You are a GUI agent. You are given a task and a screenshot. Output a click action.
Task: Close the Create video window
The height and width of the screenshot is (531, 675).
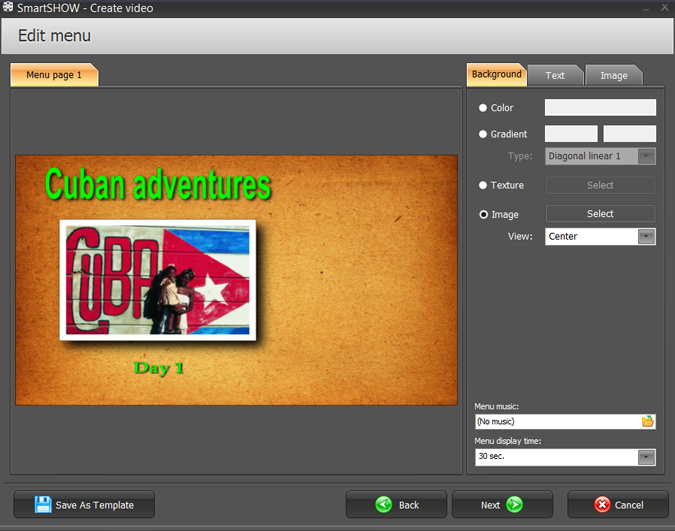click(665, 7)
